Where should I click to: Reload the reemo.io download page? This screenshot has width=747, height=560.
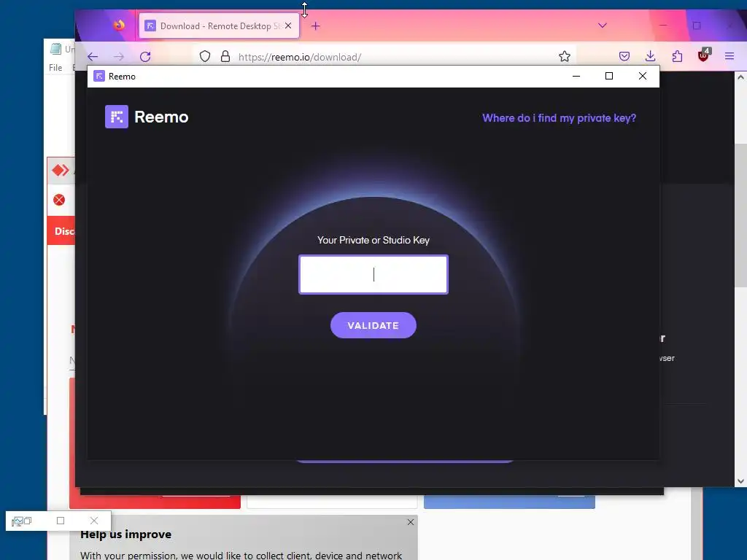[145, 57]
